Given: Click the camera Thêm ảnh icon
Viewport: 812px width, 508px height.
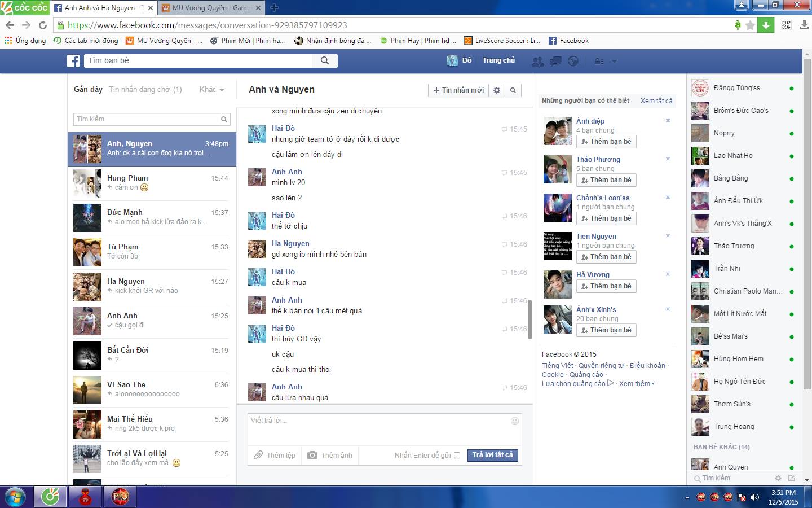Looking at the screenshot, I should pyautogui.click(x=312, y=455).
